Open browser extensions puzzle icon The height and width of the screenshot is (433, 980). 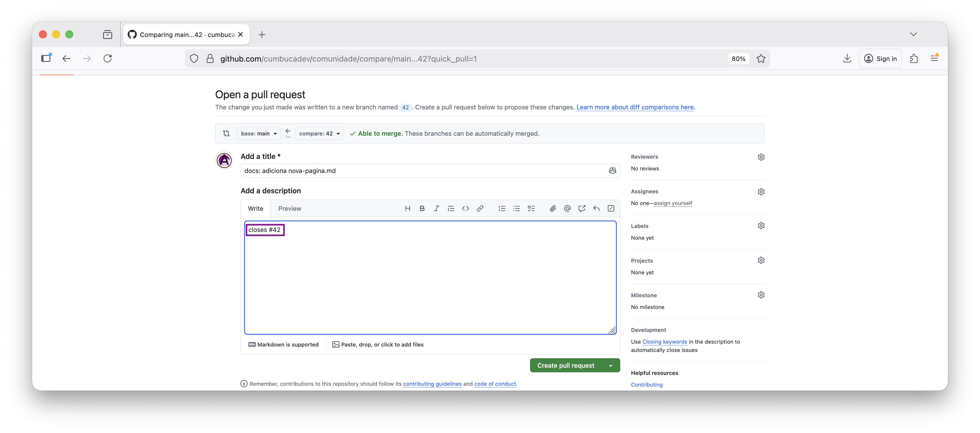tap(914, 59)
